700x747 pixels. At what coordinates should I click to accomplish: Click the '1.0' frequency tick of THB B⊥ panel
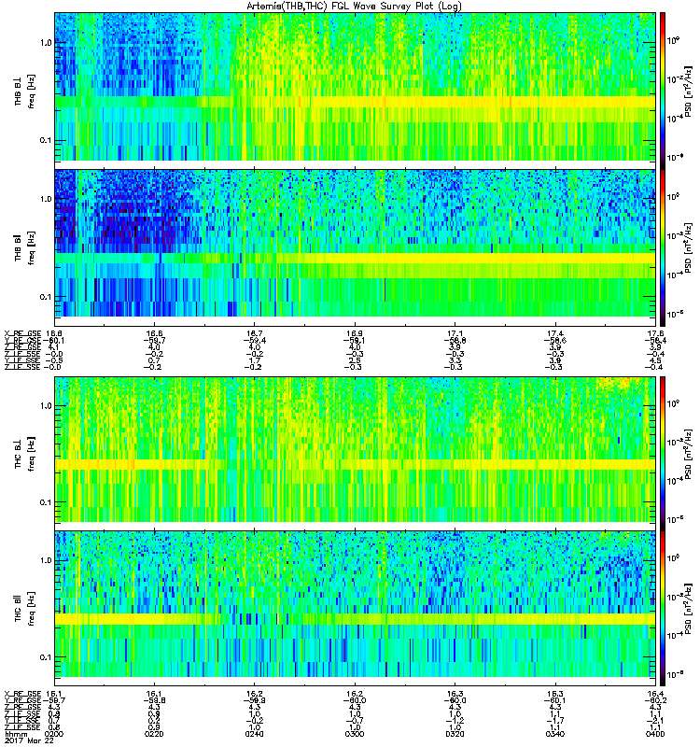point(46,43)
